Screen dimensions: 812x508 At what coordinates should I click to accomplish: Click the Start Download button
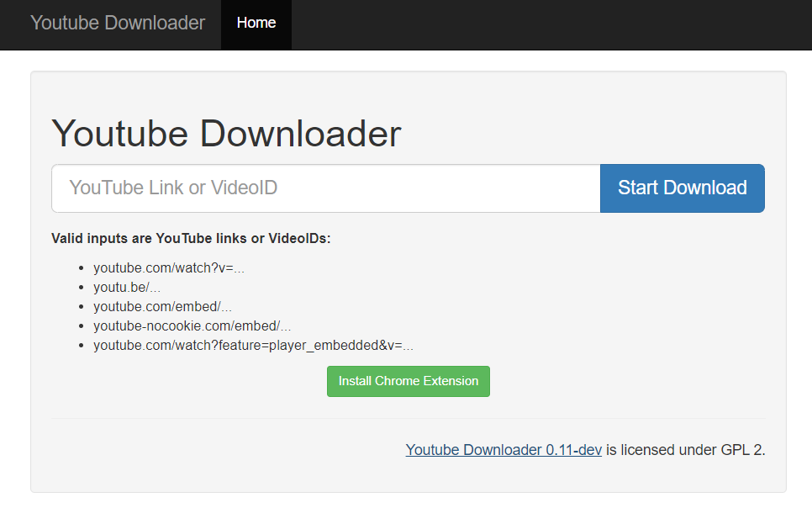pyautogui.click(x=682, y=188)
